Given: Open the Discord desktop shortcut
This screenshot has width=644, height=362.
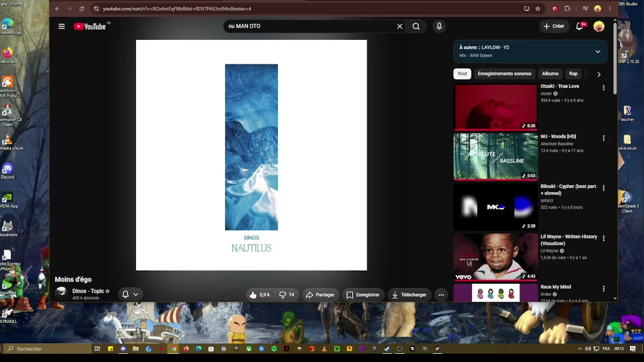Looking at the screenshot, I should point(7,171).
